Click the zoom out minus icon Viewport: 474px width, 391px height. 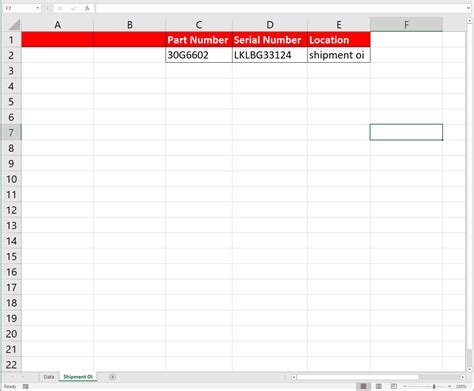point(405,386)
